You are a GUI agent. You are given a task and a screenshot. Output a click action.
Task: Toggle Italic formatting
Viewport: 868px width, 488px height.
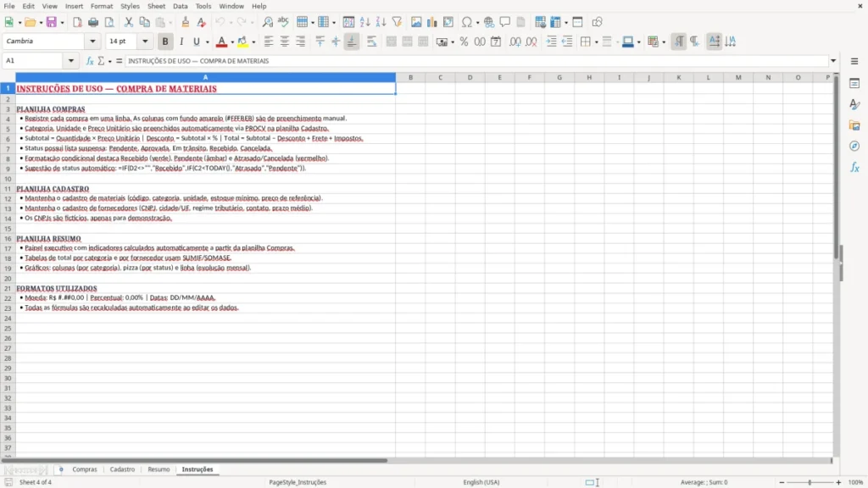181,42
